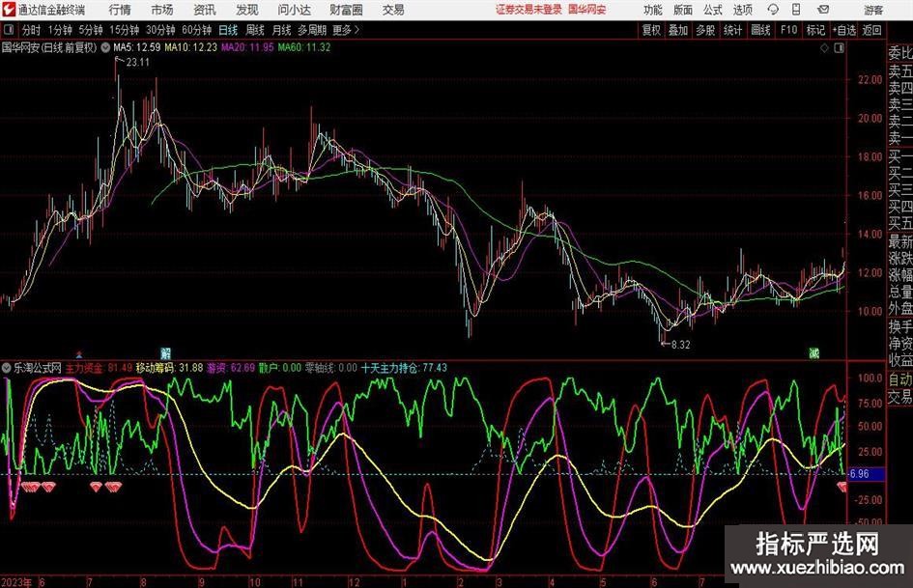Screen dimensions: 913x588
Task: Switch to 30分钟 period
Action: click(160, 30)
